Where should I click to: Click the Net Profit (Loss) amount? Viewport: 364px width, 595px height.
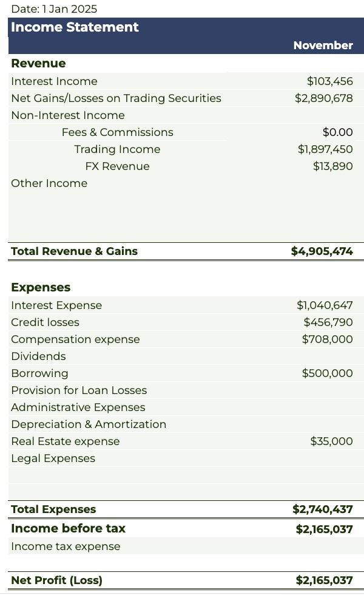324,580
